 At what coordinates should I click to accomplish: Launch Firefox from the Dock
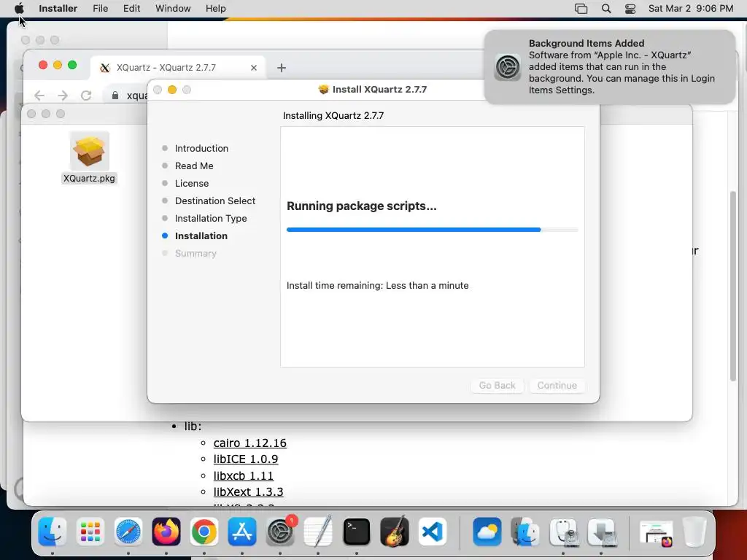[166, 532]
